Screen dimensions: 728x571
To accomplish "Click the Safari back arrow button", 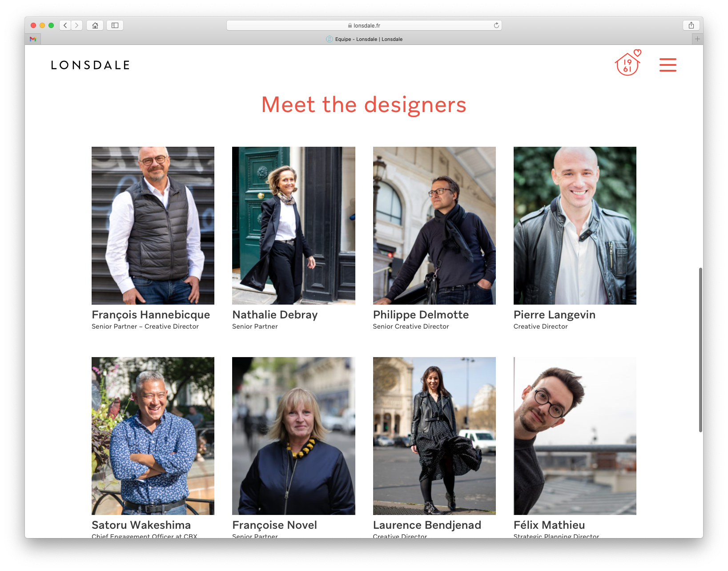I will (65, 25).
